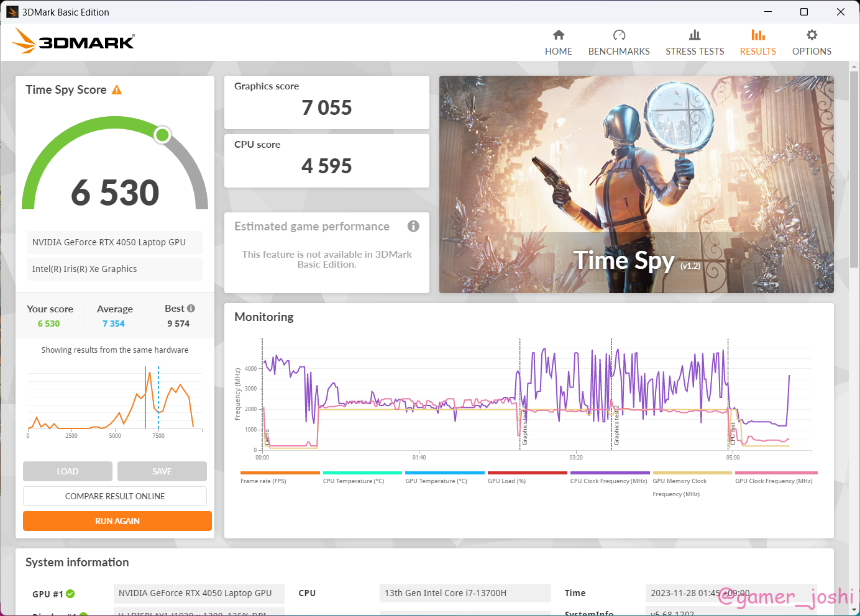Select the HOME tab label
860x616 pixels.
click(559, 52)
